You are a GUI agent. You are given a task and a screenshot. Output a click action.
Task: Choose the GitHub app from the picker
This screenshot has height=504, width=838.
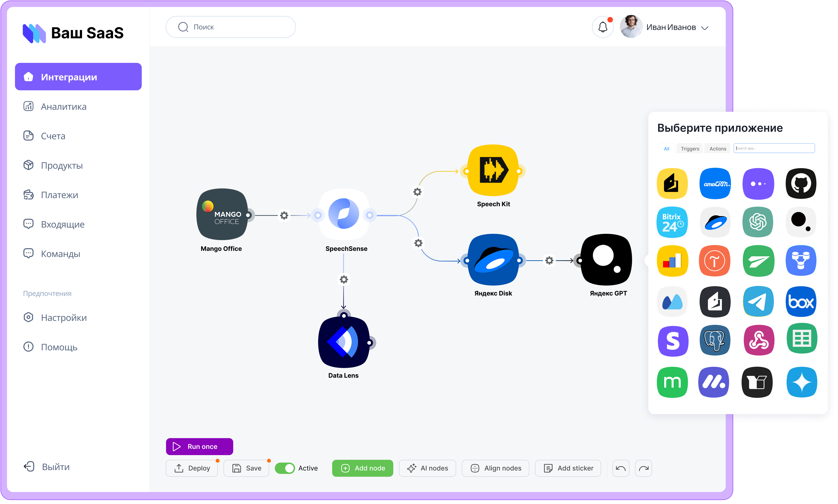point(801,183)
